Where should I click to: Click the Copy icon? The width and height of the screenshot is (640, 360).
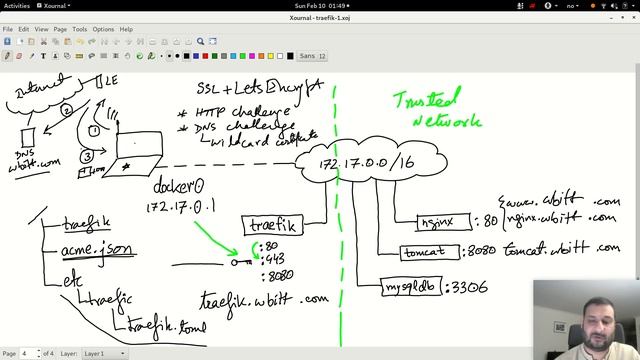coord(56,41)
